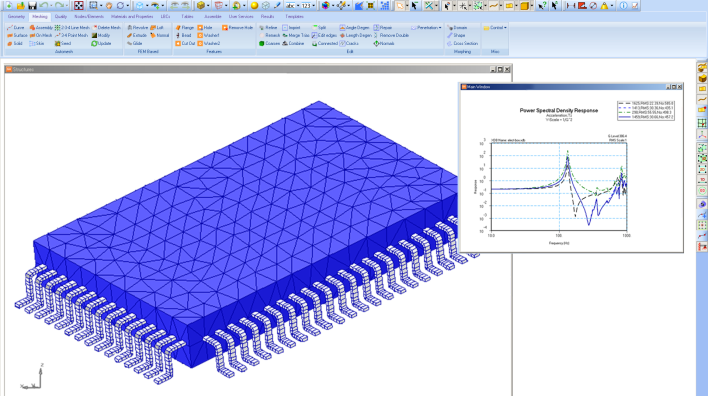Choose the Extrude mesh tool
Image resolution: width=708 pixels, height=396 pixels.
(x=137, y=35)
